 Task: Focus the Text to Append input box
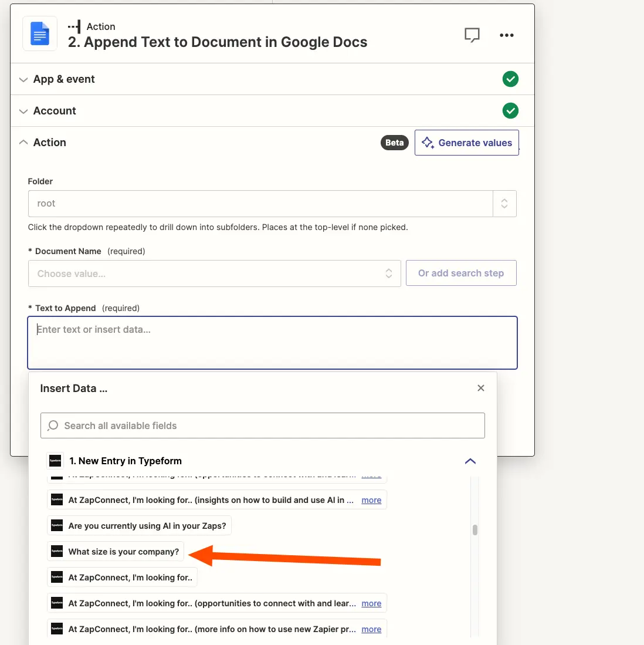click(272, 343)
